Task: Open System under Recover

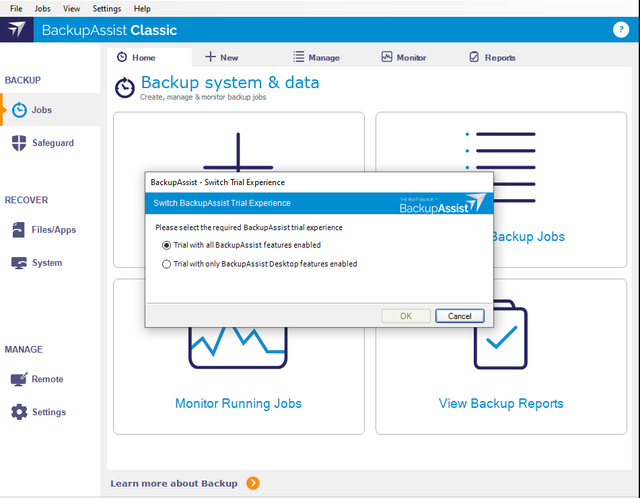Action: pos(47,263)
